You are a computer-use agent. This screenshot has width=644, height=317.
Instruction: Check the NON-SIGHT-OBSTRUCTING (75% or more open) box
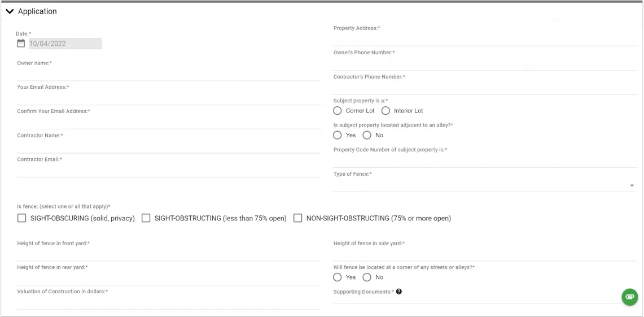[x=298, y=218]
